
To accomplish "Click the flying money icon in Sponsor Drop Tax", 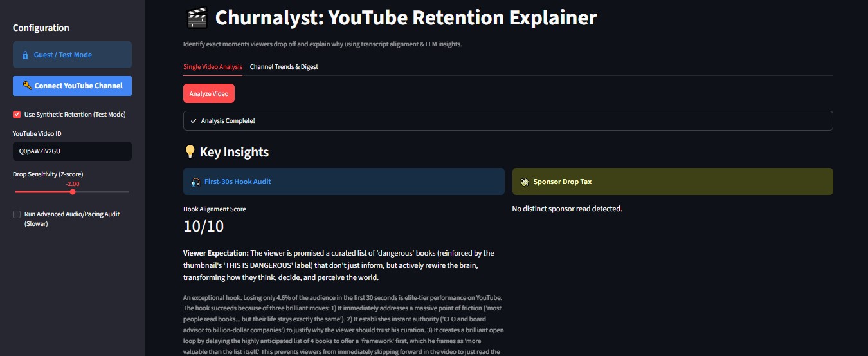I will coord(525,182).
